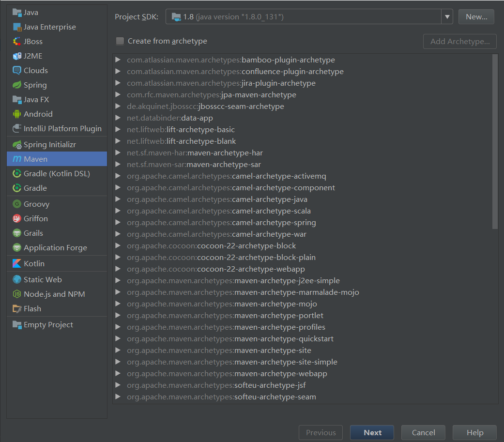Select camel-archetype-activemq entry
The height and width of the screenshot is (442, 504).
pyautogui.click(x=227, y=176)
